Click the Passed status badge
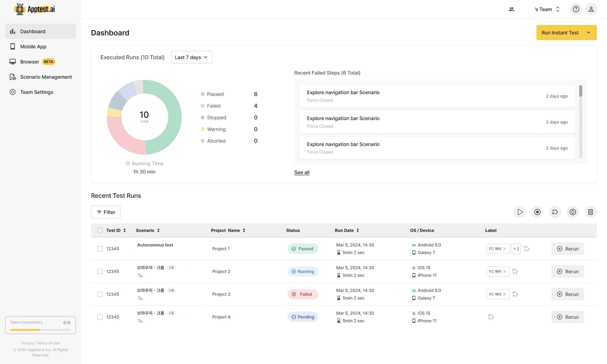The width and height of the screenshot is (607, 364). pyautogui.click(x=303, y=249)
